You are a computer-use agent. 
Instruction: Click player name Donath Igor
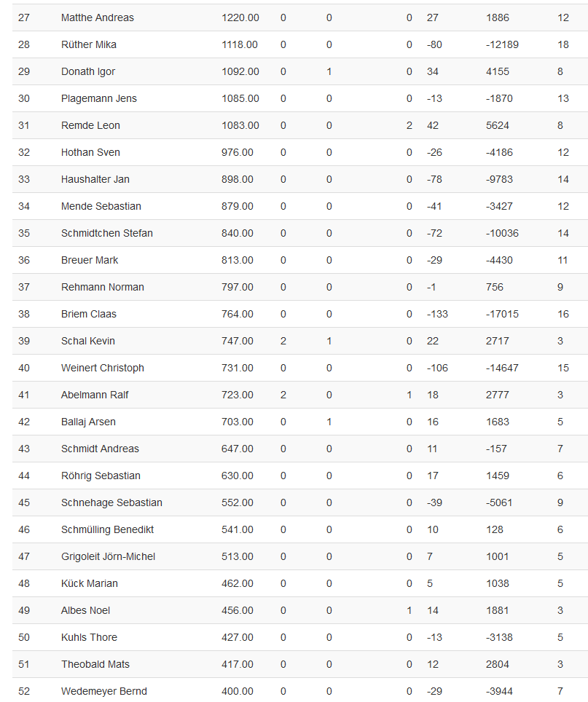click(88, 71)
